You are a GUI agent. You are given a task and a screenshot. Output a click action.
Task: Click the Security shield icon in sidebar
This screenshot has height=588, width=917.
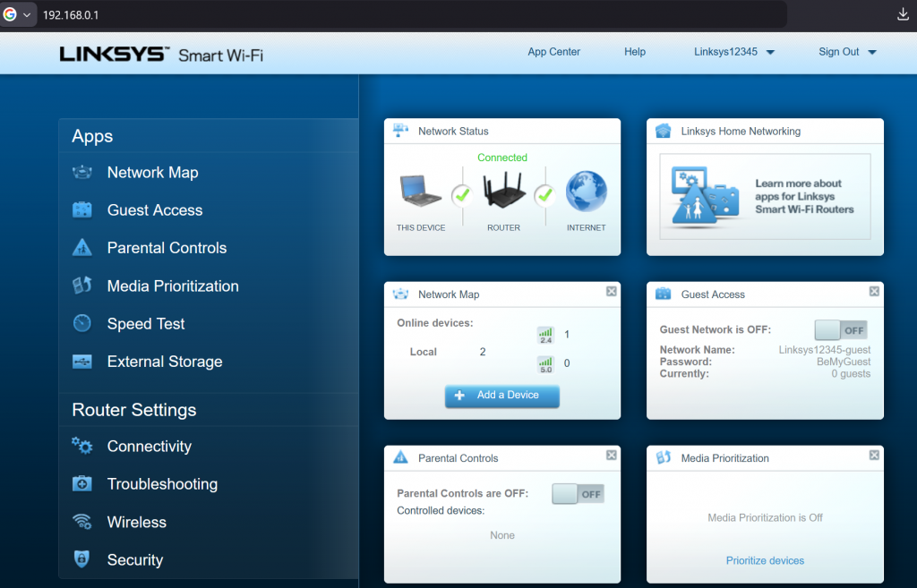pos(84,559)
